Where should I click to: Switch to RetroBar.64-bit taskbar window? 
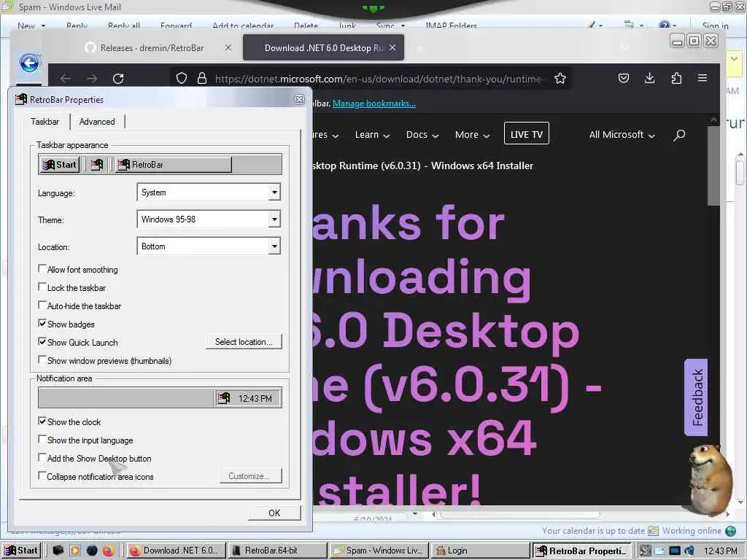pyautogui.click(x=276, y=551)
